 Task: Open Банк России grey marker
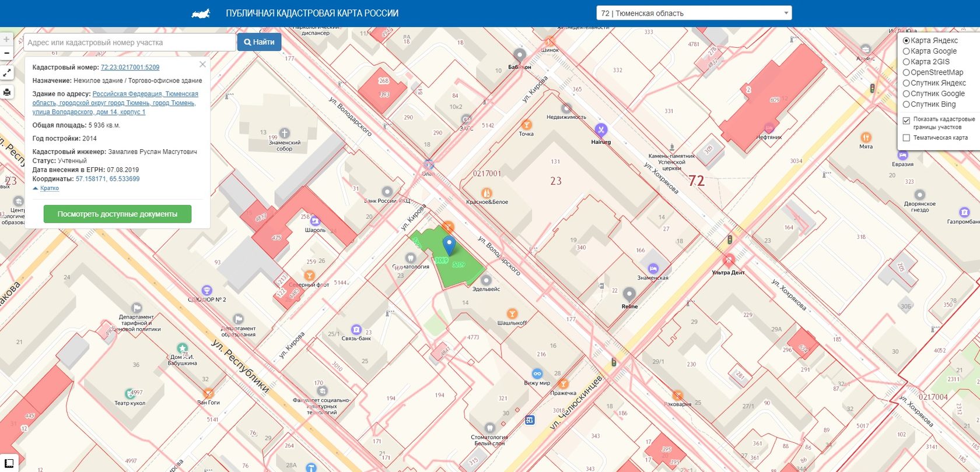tap(387, 192)
